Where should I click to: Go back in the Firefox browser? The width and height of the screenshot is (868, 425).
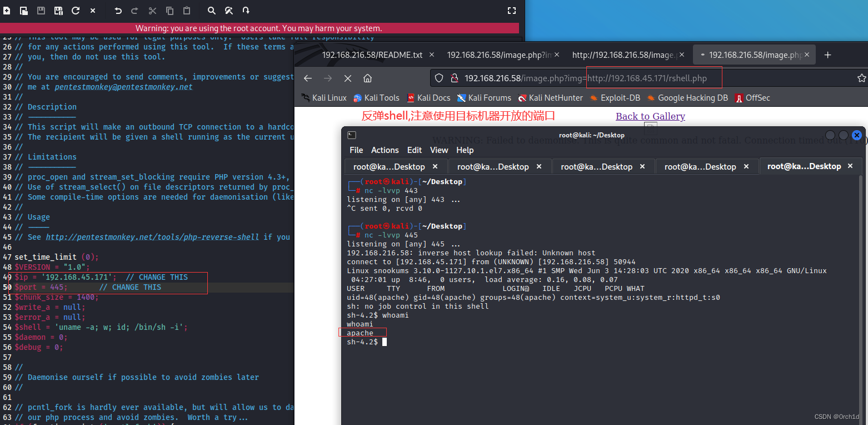(x=308, y=78)
